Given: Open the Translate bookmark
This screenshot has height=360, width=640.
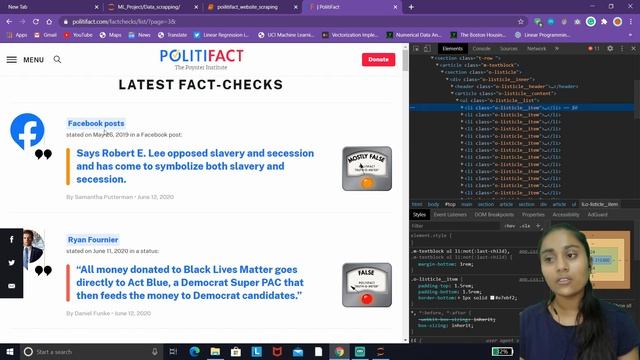Looking at the screenshot, I should click(172, 35).
